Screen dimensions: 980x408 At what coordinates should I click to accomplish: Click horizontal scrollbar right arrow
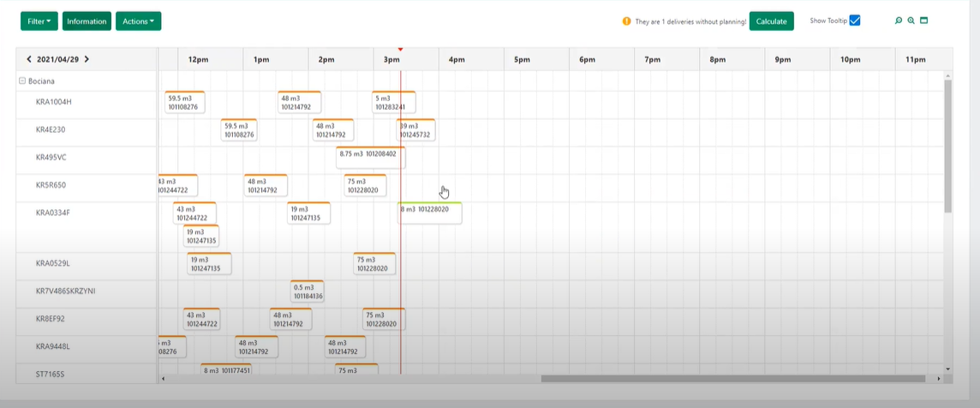coord(938,379)
